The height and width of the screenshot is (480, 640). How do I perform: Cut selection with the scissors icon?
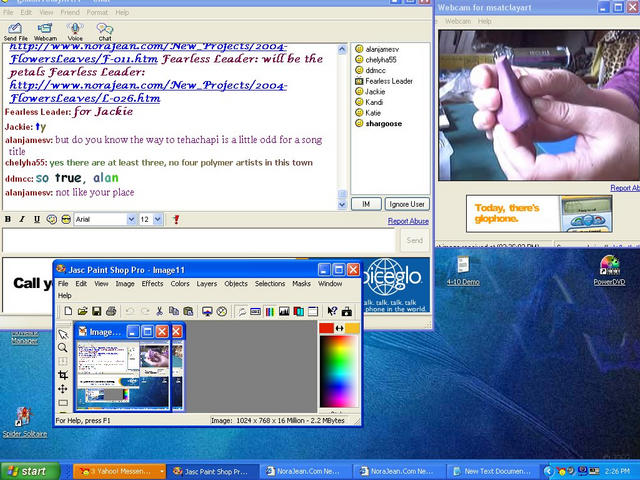160,311
